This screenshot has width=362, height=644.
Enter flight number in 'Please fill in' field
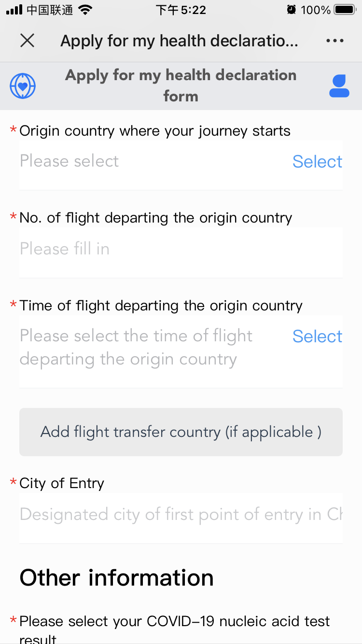181,249
